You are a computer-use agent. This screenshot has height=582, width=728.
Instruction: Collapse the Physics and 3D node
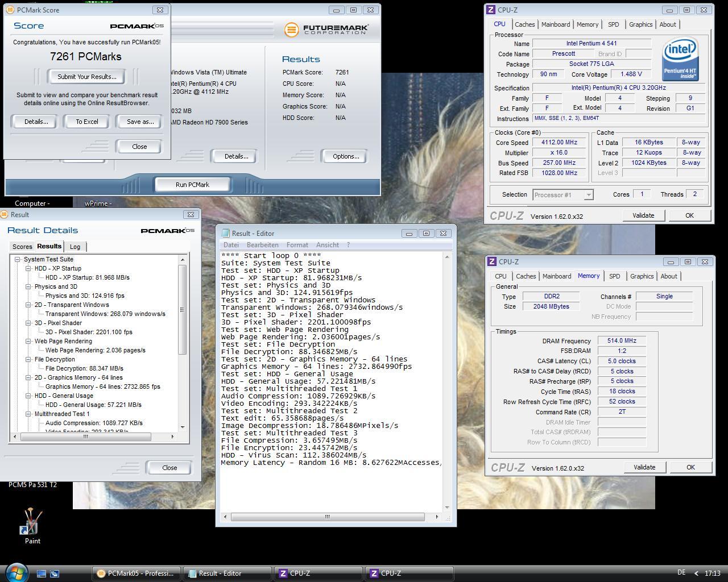click(x=28, y=286)
